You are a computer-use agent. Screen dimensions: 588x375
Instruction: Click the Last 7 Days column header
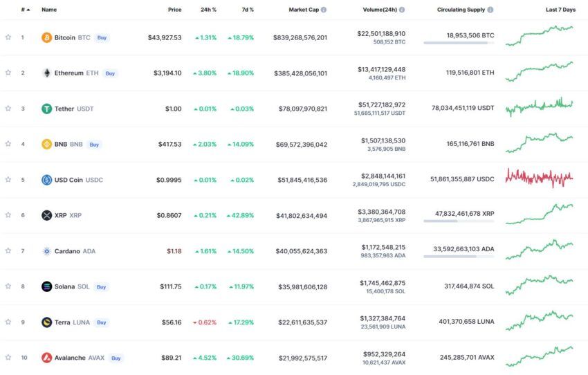[x=560, y=10]
